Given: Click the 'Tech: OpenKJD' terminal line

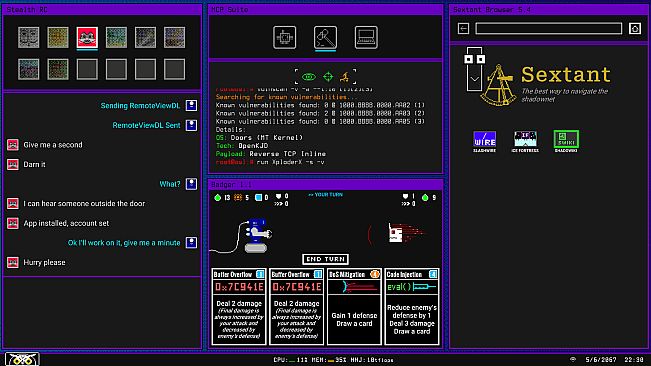Looking at the screenshot, I should pyautogui.click(x=242, y=146).
